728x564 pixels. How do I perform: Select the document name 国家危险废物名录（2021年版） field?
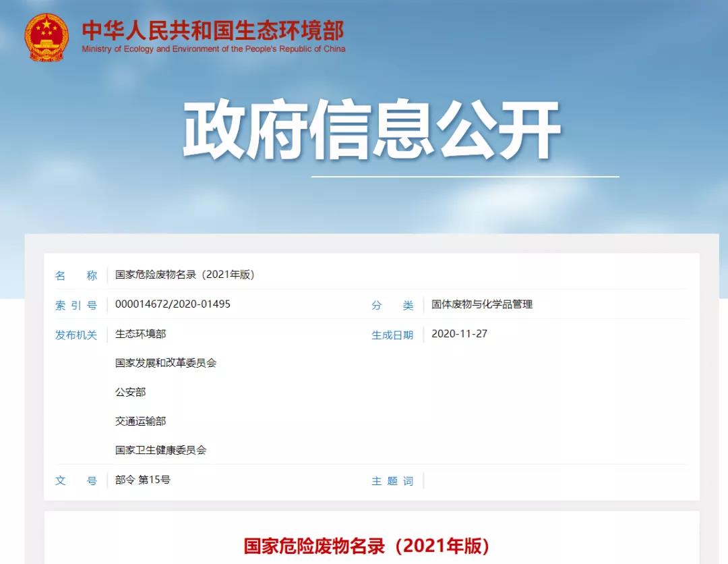pyautogui.click(x=185, y=275)
